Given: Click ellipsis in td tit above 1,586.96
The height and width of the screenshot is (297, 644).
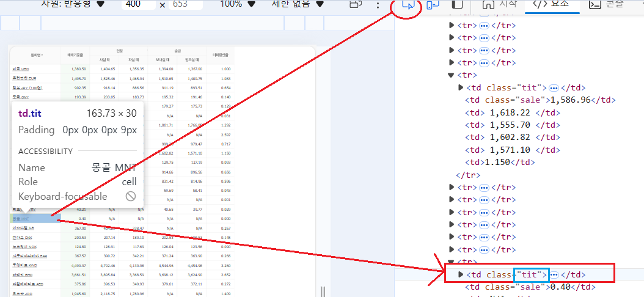Looking at the screenshot, I should pyautogui.click(x=553, y=87).
